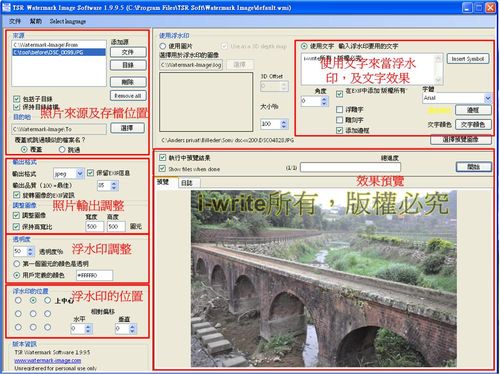
Task: Click the watermark text box scrollbar
Action: point(439,69)
